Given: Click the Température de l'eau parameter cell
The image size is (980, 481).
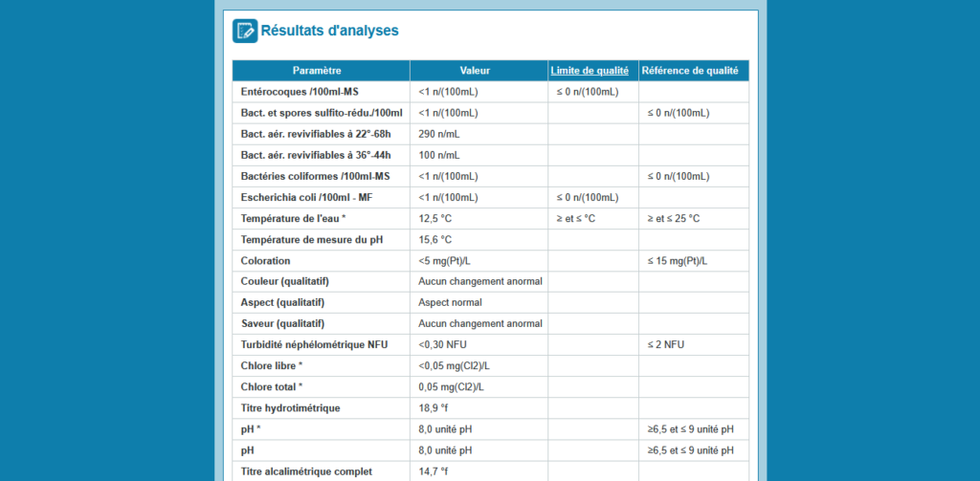Looking at the screenshot, I should pyautogui.click(x=293, y=218).
